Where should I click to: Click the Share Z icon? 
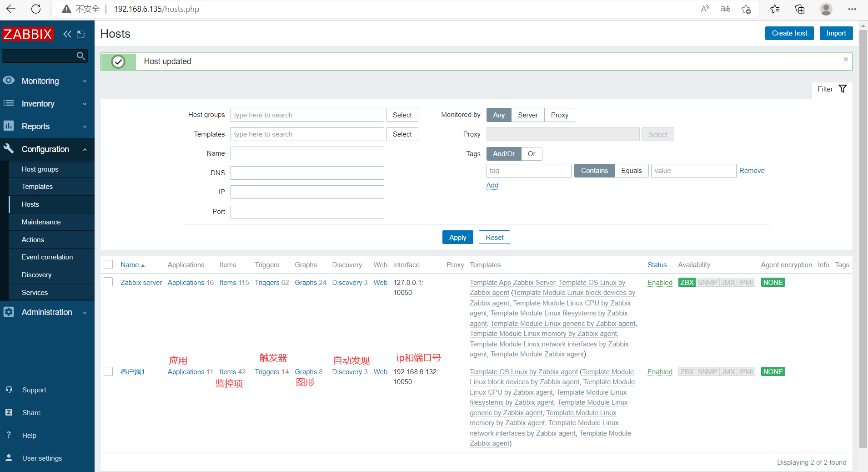tap(9, 412)
